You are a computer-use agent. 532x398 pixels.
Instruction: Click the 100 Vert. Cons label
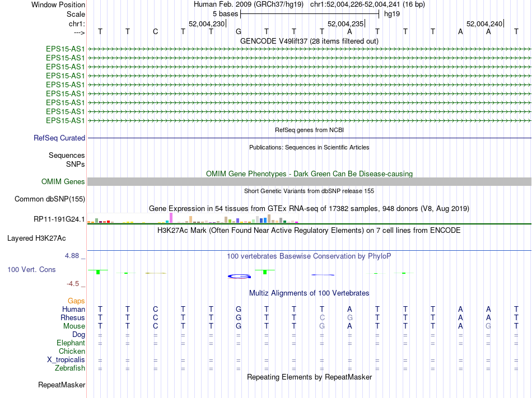[x=31, y=269]
